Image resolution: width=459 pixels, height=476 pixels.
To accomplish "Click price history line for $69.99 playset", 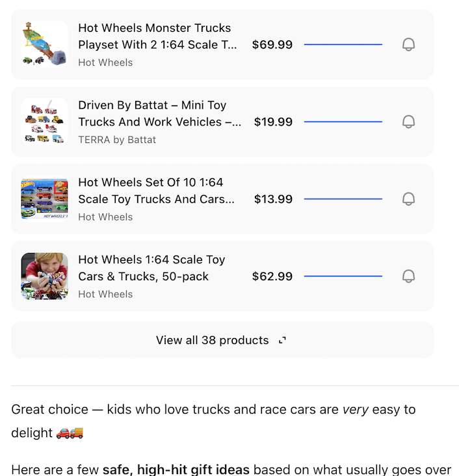I will click(343, 45).
